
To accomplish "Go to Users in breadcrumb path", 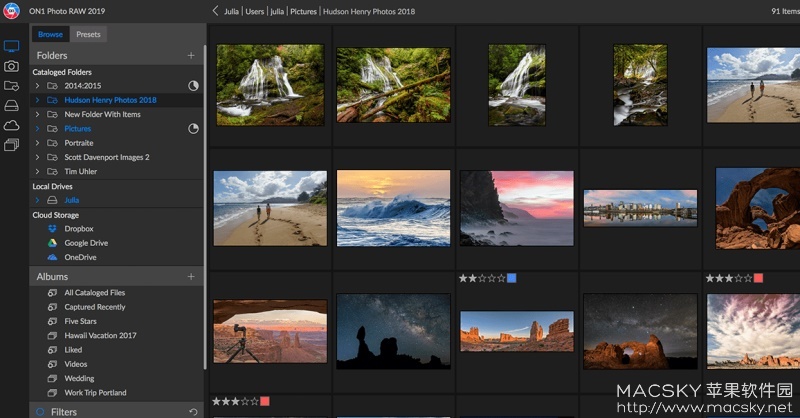I will click(255, 11).
